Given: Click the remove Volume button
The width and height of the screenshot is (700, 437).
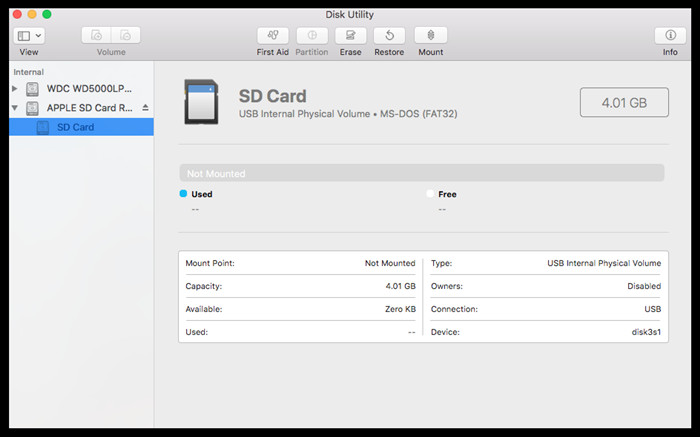Looking at the screenshot, I should tap(126, 35).
